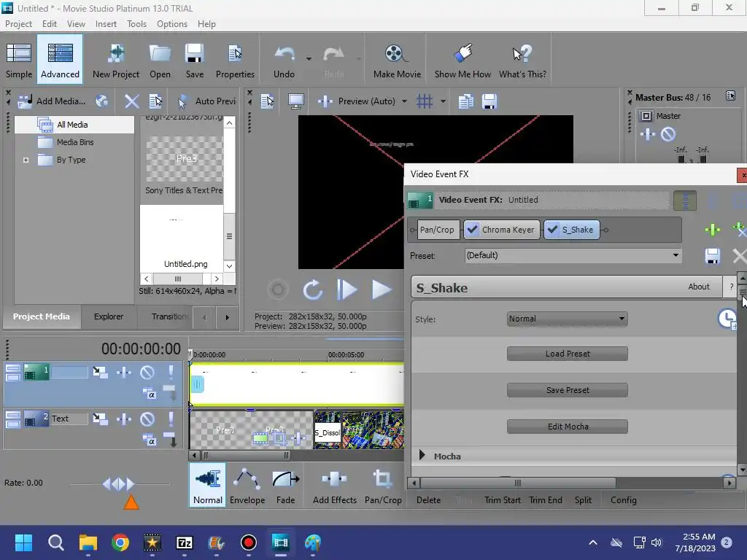Click the timeline horizontal scrollbar

(x=245, y=455)
